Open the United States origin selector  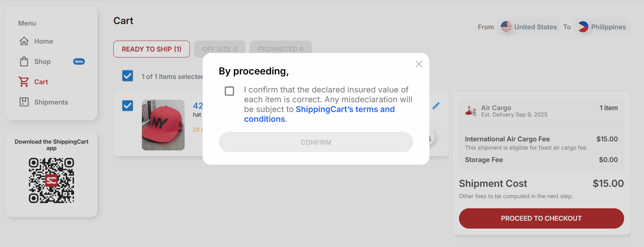coord(528,27)
